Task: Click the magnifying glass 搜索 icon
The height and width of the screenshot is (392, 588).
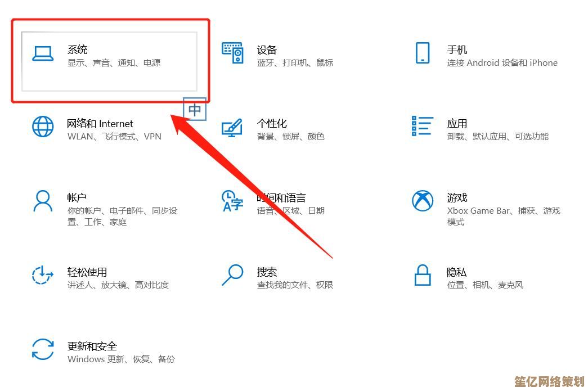Action: coord(232,274)
